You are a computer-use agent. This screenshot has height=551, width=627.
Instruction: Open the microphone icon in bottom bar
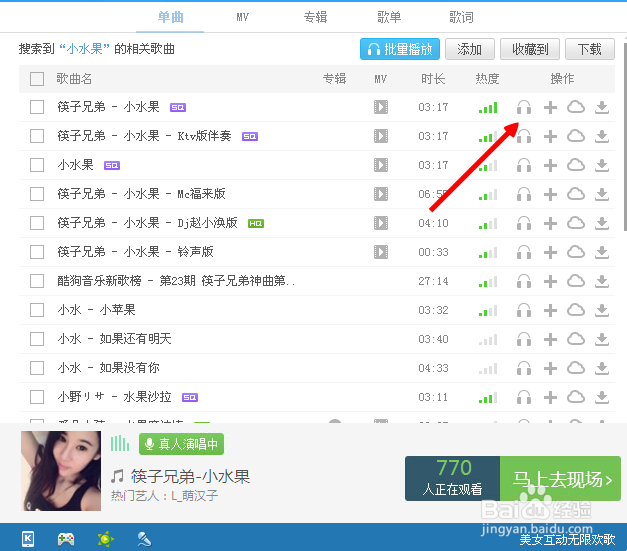click(144, 539)
